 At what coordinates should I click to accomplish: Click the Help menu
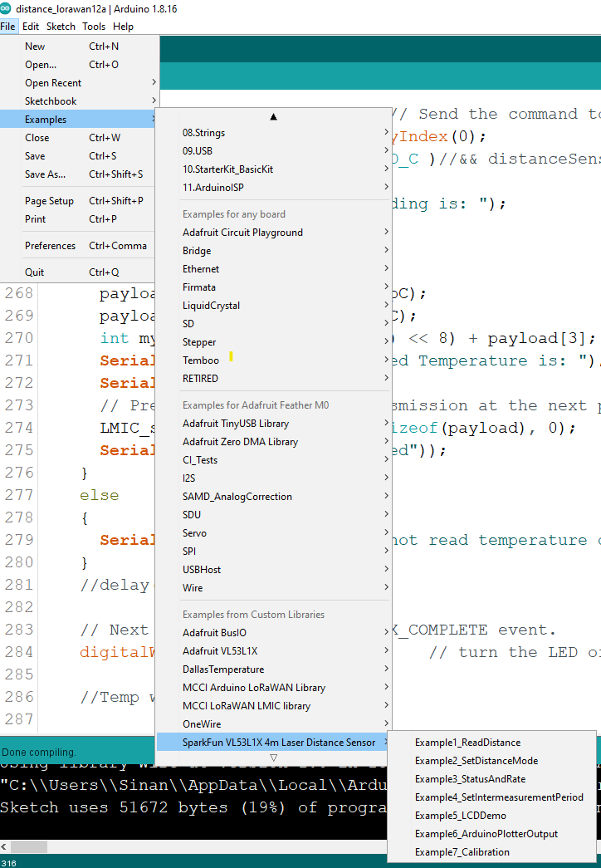pyautogui.click(x=123, y=27)
